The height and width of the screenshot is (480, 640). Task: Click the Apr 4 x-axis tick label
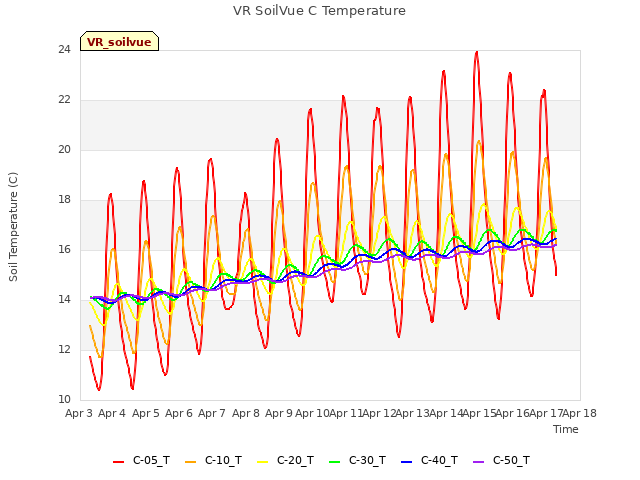[x=112, y=413]
